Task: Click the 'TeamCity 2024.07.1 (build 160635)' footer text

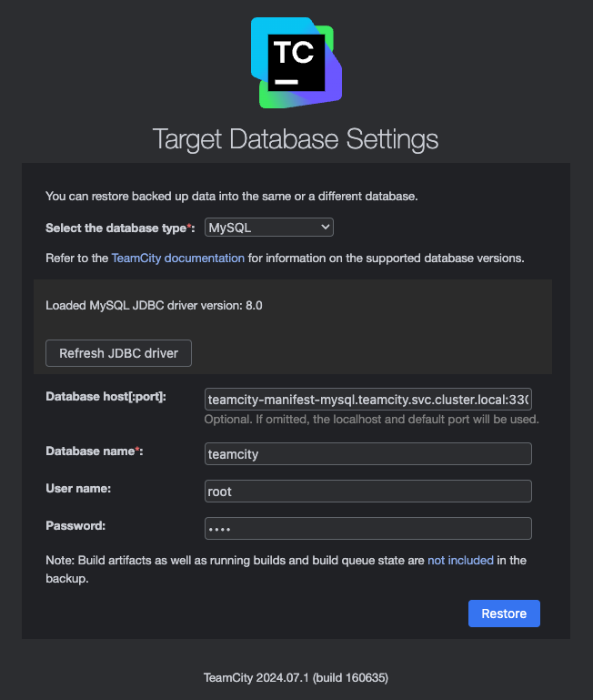Action: click(x=296, y=677)
